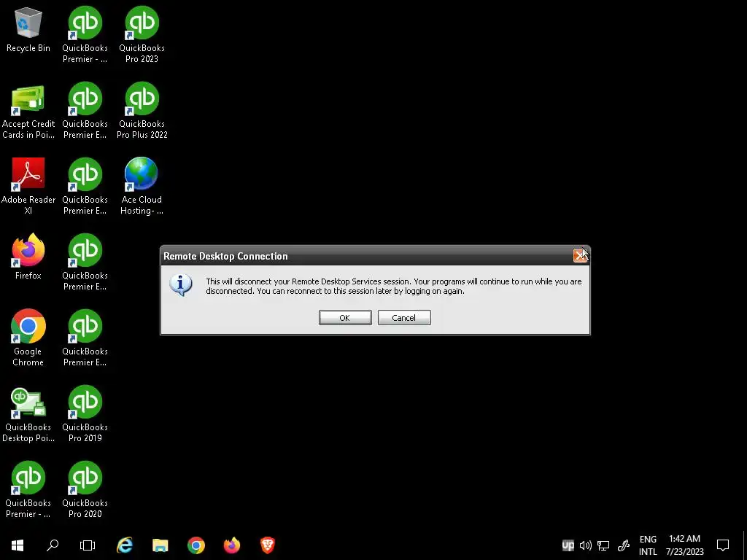Select QuickBooks Premier icon beside QuickBooks Pro 2020
This screenshot has height=560, width=747.
tap(28, 489)
